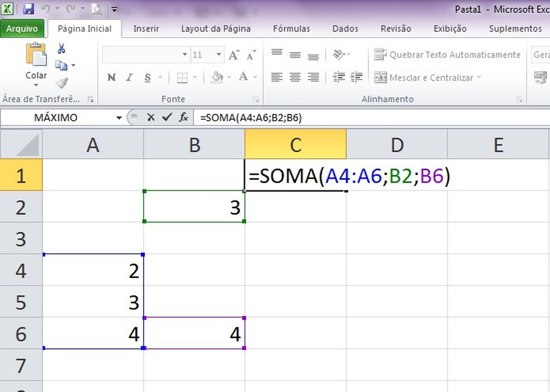Click the Decrease Font Size icon
Image resolution: width=550 pixels, height=392 pixels.
pyautogui.click(x=251, y=55)
